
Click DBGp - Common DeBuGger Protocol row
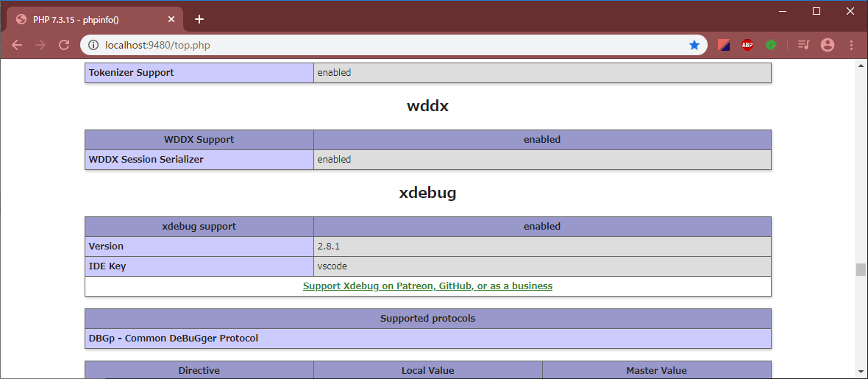point(428,338)
